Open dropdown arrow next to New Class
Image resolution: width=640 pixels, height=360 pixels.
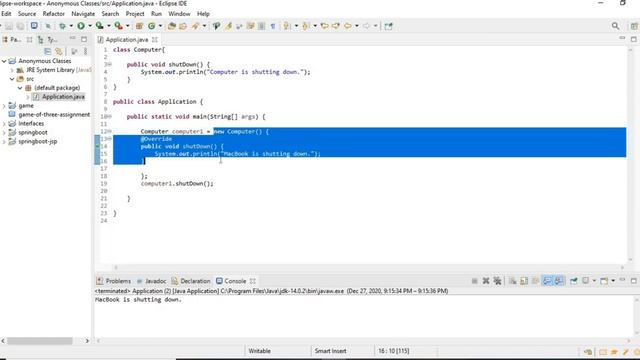tap(160, 26)
